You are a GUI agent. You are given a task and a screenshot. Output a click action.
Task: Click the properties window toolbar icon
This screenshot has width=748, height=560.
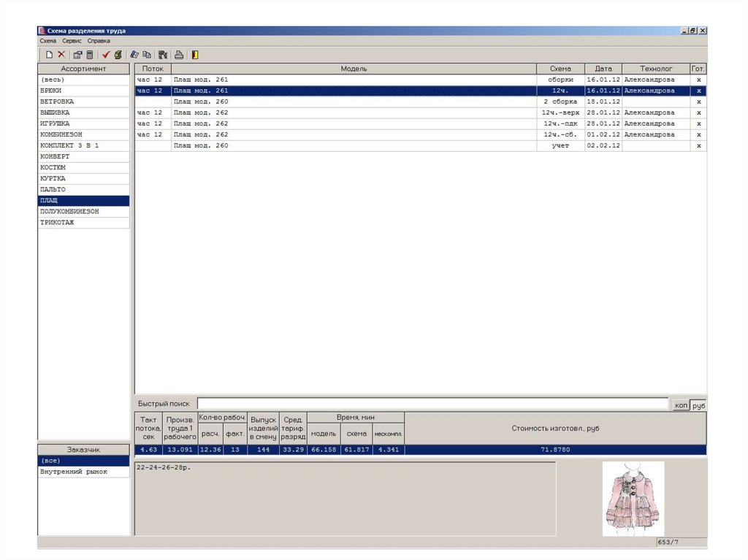(x=77, y=55)
